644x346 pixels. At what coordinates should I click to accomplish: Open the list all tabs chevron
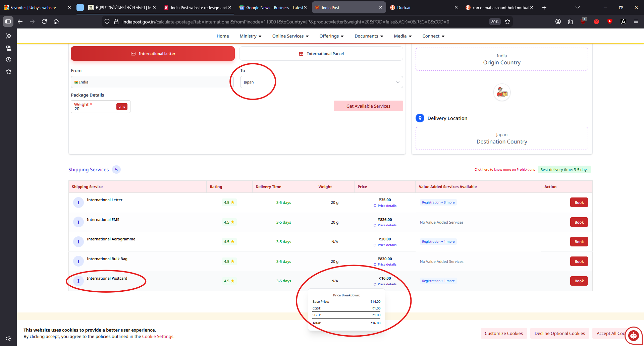point(578,7)
